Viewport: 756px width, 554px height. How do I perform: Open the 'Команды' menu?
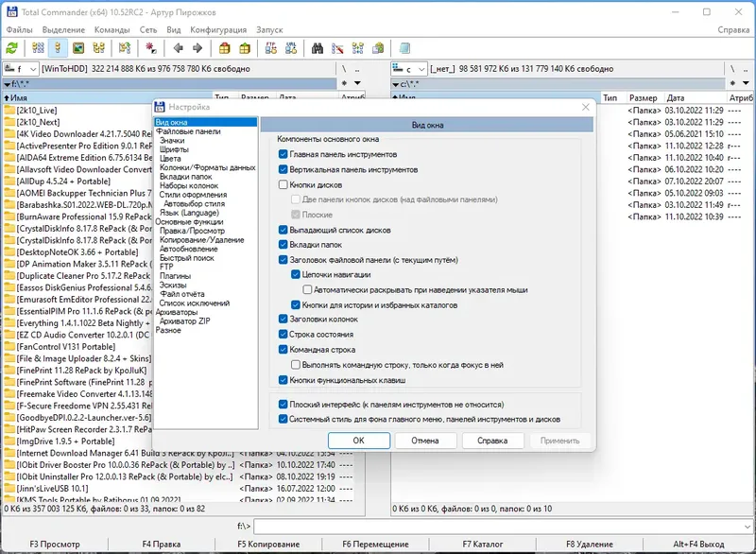112,30
